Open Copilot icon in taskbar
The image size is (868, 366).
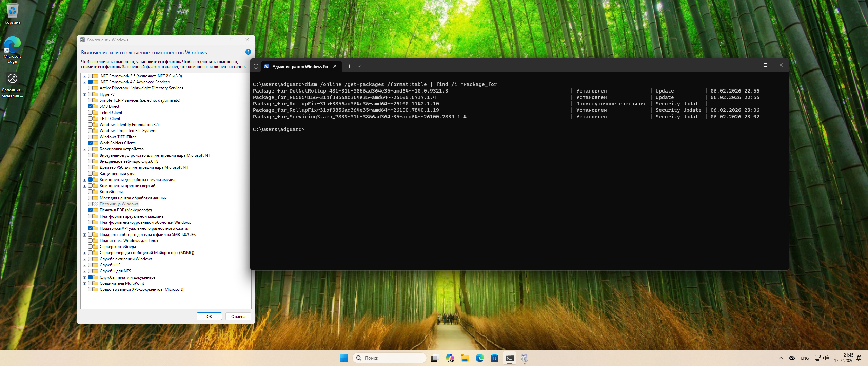450,358
